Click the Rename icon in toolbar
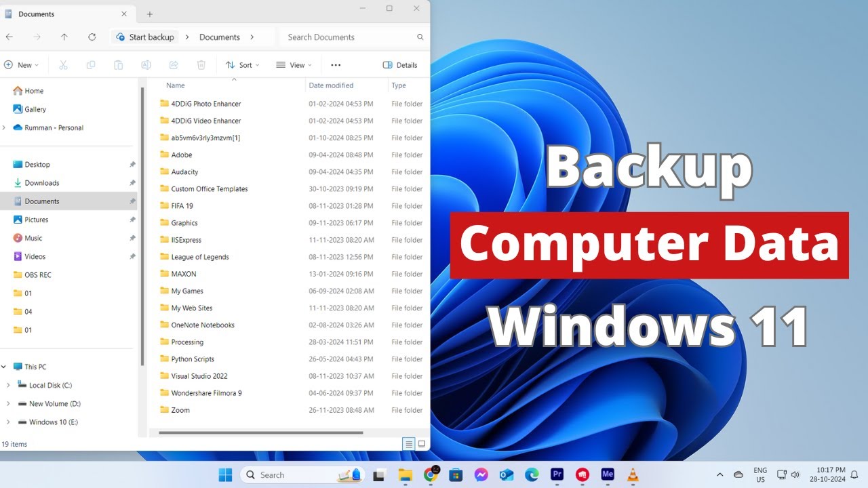Viewport: 868px width, 488px height. (x=146, y=65)
